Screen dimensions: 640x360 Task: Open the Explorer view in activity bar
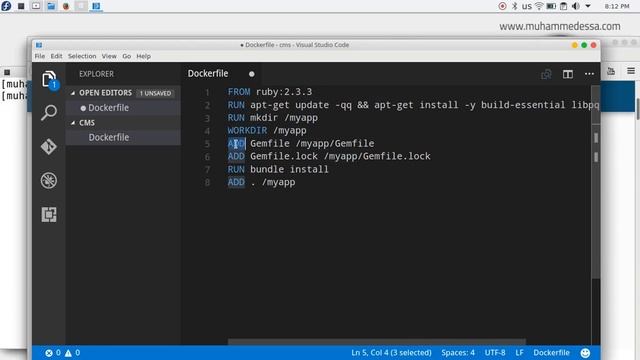tap(49, 79)
